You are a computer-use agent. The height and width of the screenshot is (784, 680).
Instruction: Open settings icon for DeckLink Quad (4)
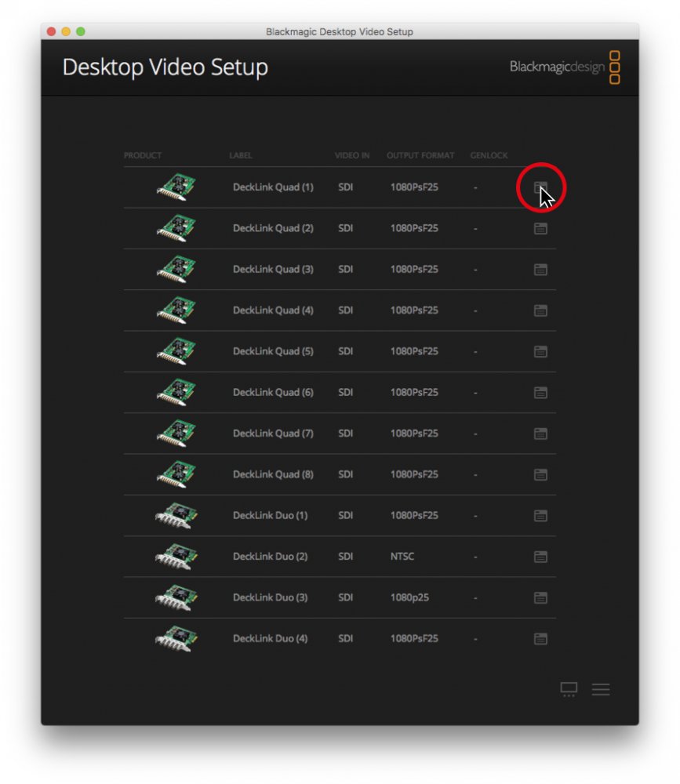coord(540,310)
